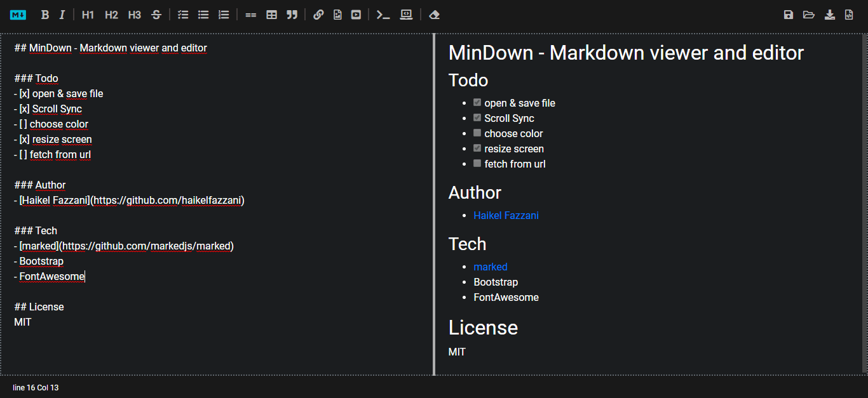868x398 pixels.
Task: Click 'Bootstrap' list item in preview
Action: click(496, 282)
